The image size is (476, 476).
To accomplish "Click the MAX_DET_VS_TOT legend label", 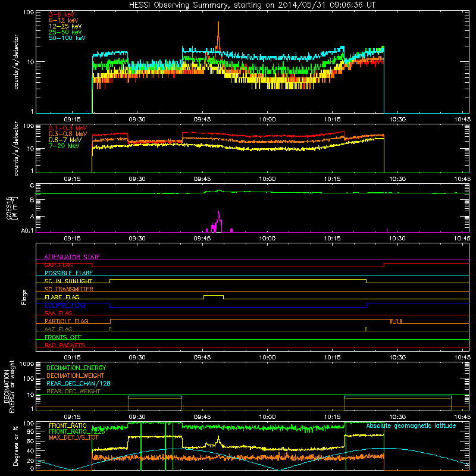I will coord(73,437).
